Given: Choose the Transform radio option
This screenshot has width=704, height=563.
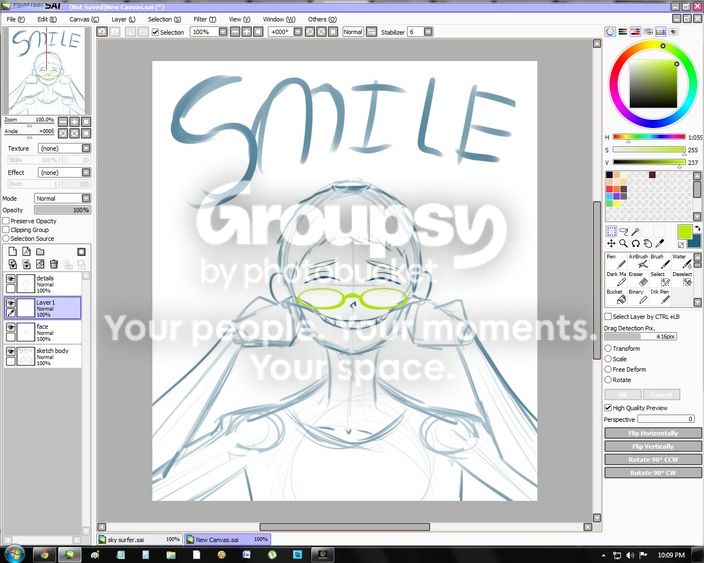Looking at the screenshot, I should pos(608,348).
